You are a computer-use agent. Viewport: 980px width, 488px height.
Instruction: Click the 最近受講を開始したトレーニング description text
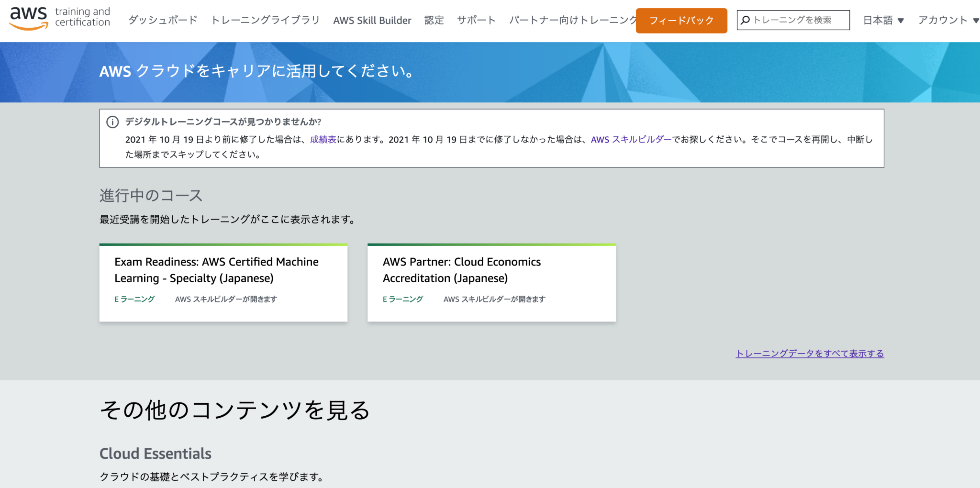pos(228,220)
